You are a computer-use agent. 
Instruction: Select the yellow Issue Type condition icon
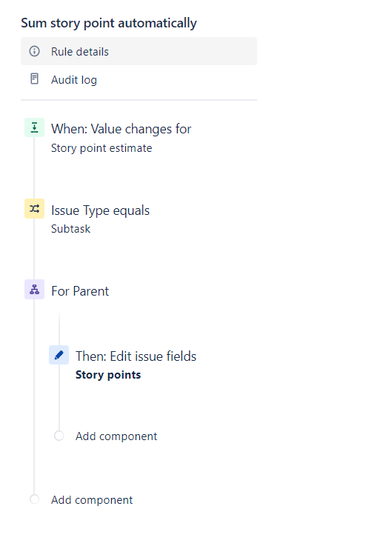pyautogui.click(x=34, y=209)
